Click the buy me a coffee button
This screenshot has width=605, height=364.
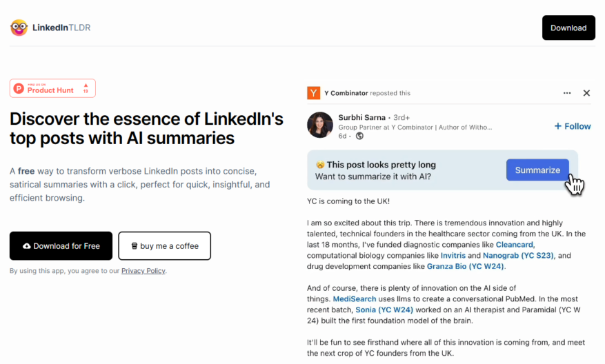(164, 245)
